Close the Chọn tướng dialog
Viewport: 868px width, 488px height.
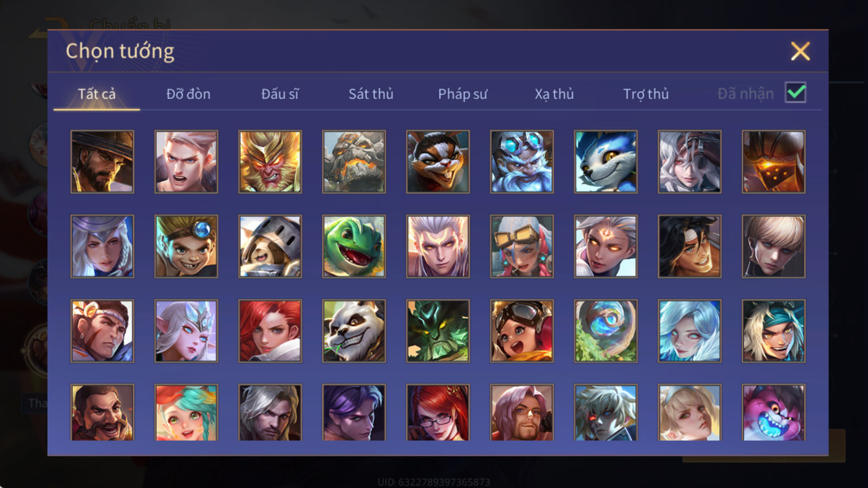pos(800,52)
